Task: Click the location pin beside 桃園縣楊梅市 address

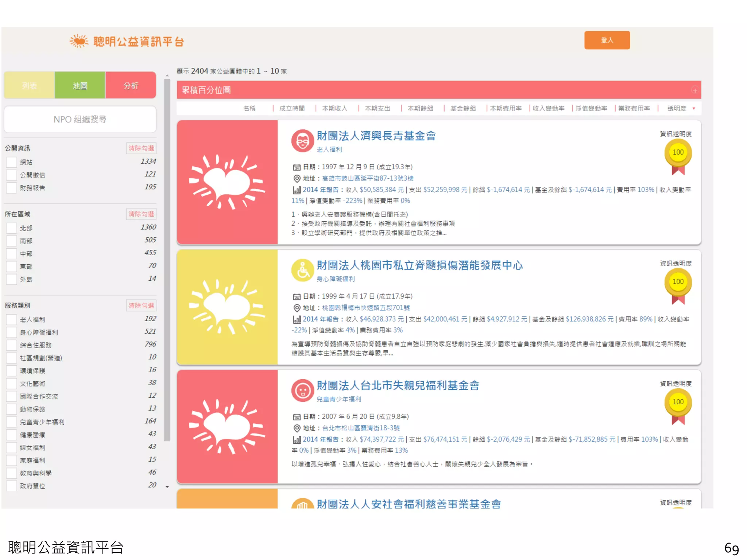Action: click(x=297, y=308)
